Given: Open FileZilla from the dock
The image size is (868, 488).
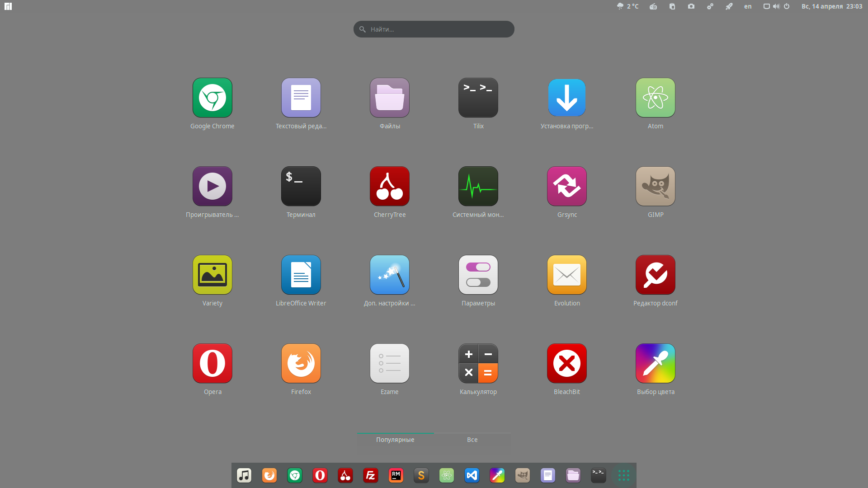Looking at the screenshot, I should (371, 475).
